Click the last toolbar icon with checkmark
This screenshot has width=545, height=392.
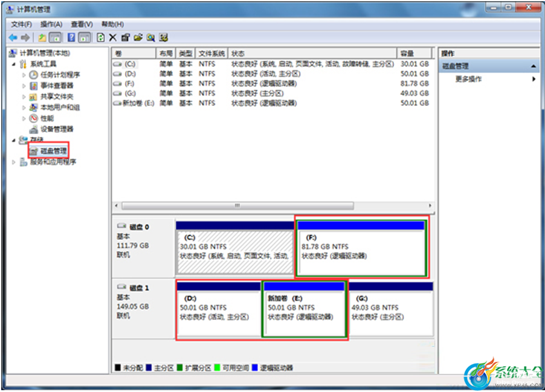[x=163, y=37]
